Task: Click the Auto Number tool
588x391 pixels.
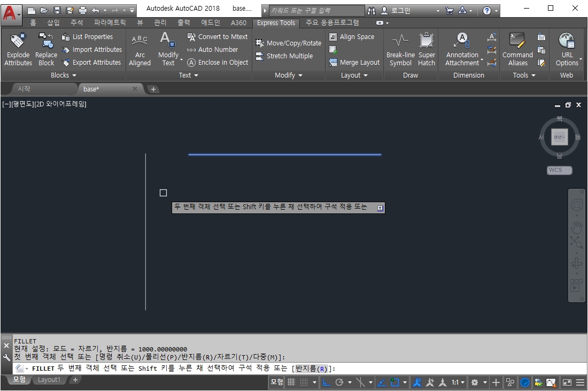Action: coord(212,50)
